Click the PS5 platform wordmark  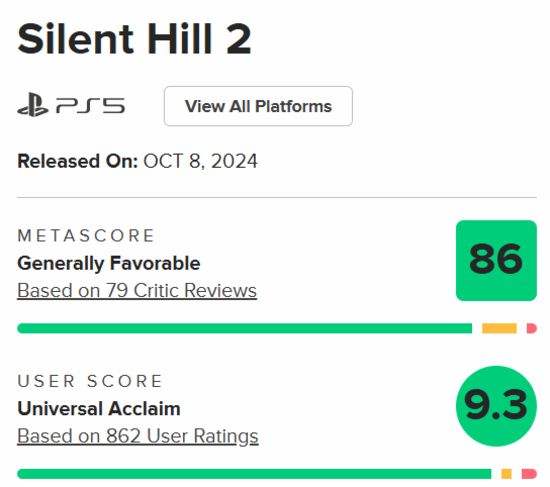coord(90,106)
